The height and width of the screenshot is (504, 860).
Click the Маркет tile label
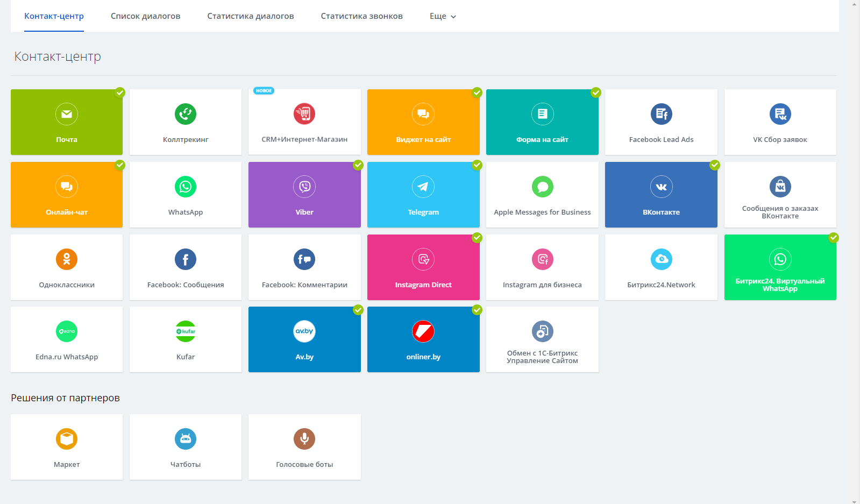tap(67, 465)
